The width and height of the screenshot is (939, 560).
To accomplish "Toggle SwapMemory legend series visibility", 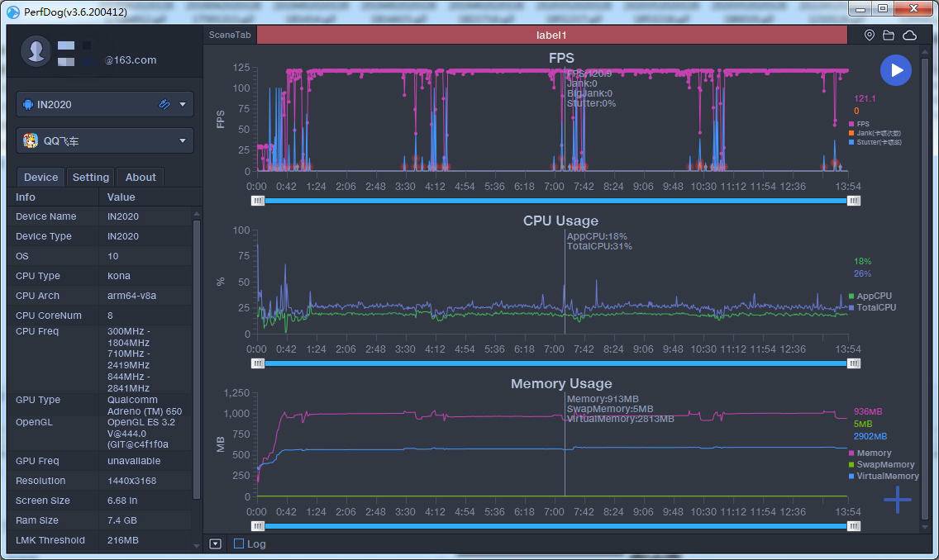I will pos(881,464).
